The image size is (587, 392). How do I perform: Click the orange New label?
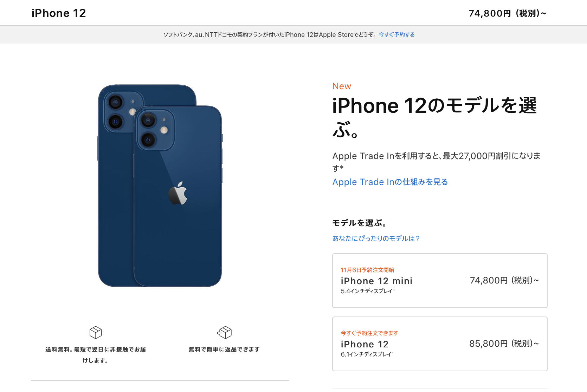342,86
